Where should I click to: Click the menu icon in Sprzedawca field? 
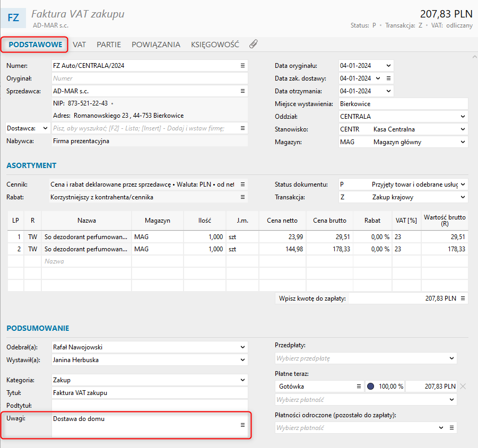point(242,91)
